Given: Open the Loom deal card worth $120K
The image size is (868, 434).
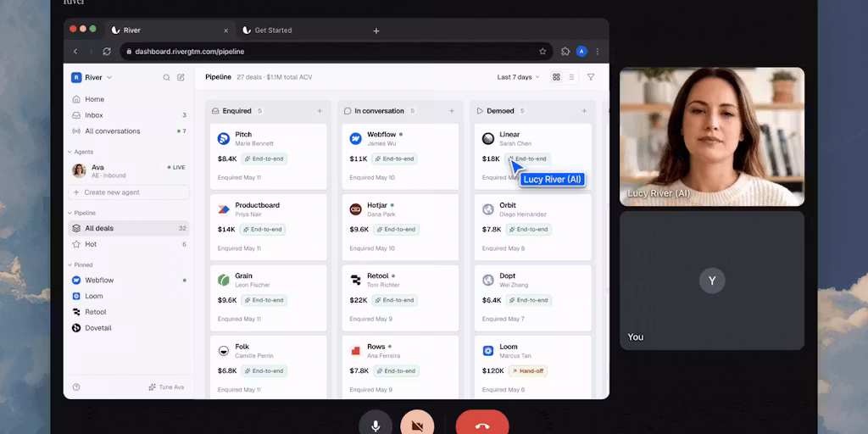Looking at the screenshot, I should point(532,367).
